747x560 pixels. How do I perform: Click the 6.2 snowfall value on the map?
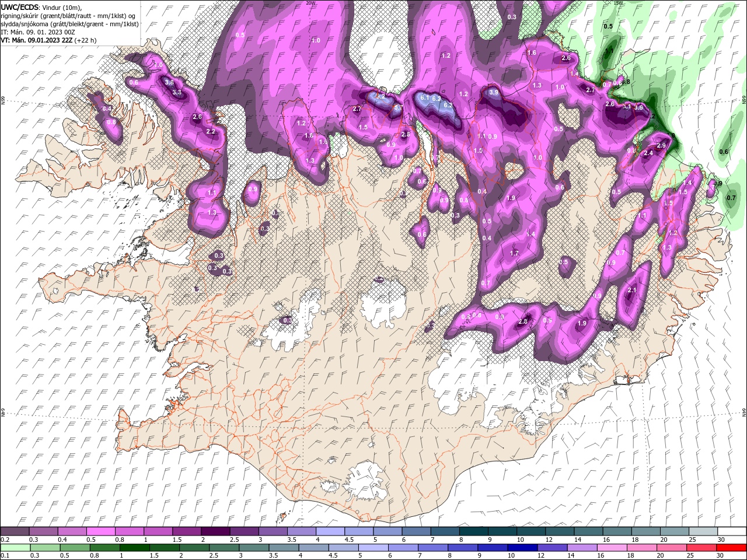436,99
